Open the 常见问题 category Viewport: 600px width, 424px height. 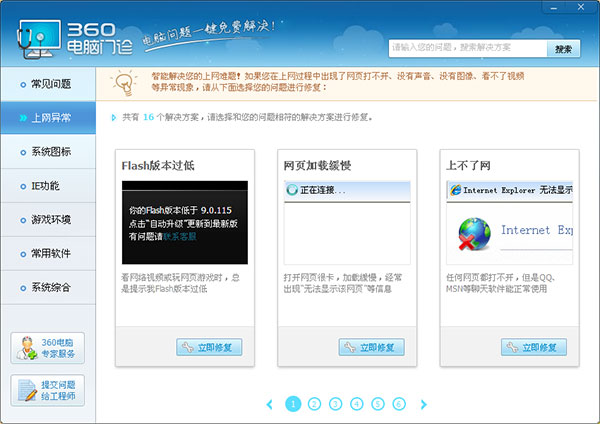click(x=48, y=84)
